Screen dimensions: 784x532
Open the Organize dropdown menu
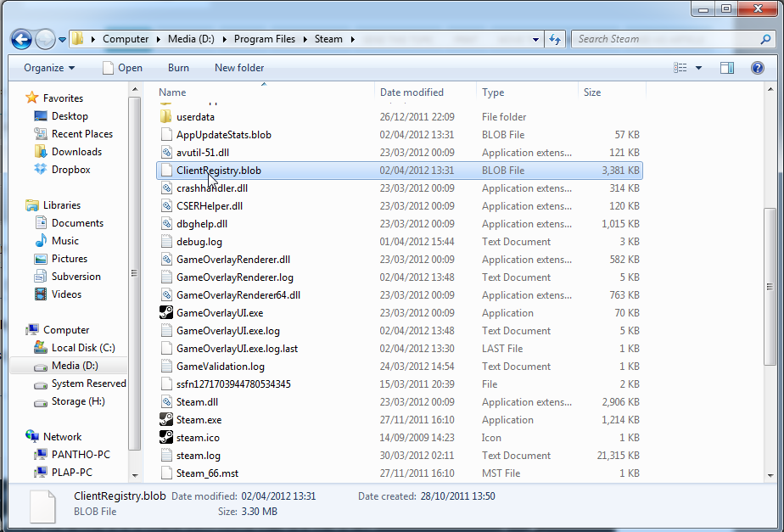click(x=44, y=68)
